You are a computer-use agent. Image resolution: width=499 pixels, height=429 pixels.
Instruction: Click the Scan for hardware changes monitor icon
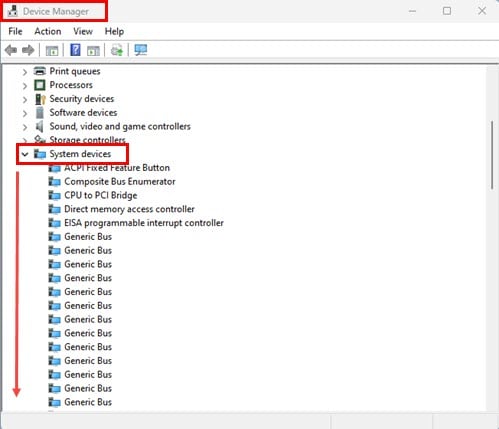(x=141, y=50)
